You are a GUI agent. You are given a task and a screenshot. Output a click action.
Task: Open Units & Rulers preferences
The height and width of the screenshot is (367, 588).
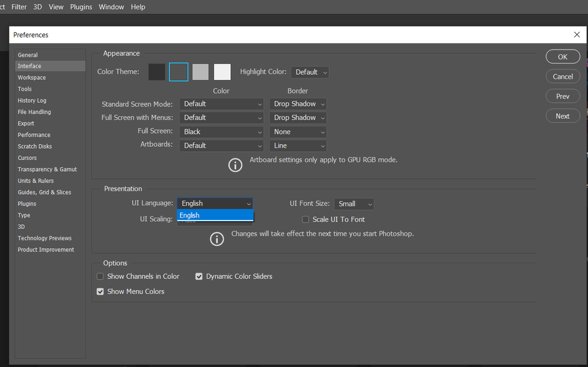coord(50,181)
